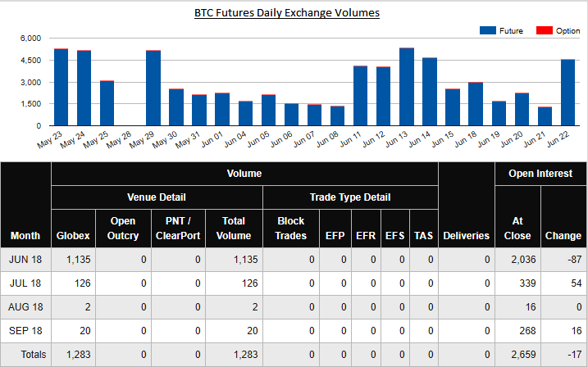
Task: Click the Jun 11 volume bar
Action: [x=360, y=96]
